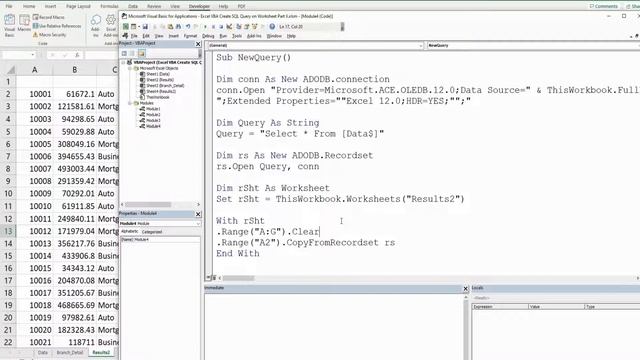Select Sheet3 (Branch_Detail) in project tree
Viewport: 640px width, 360px height.
pyautogui.click(x=162, y=86)
